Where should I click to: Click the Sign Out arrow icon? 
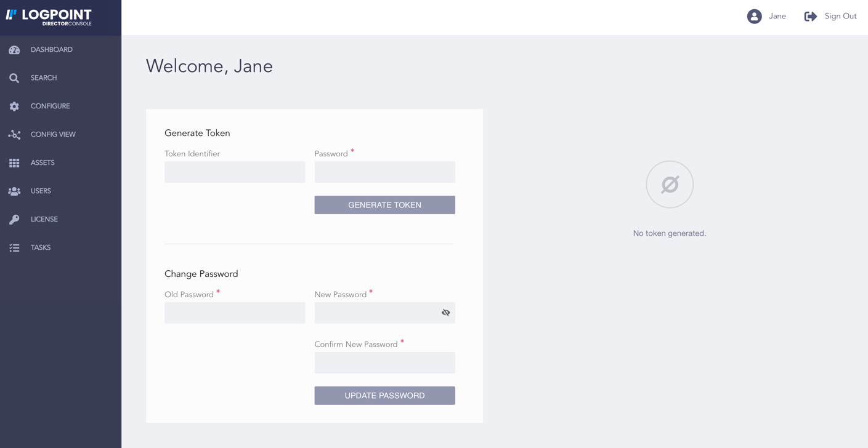click(810, 17)
